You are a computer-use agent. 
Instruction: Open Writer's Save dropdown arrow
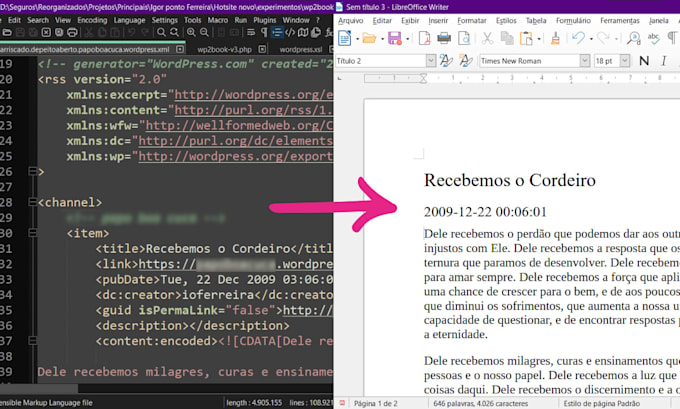[408, 39]
